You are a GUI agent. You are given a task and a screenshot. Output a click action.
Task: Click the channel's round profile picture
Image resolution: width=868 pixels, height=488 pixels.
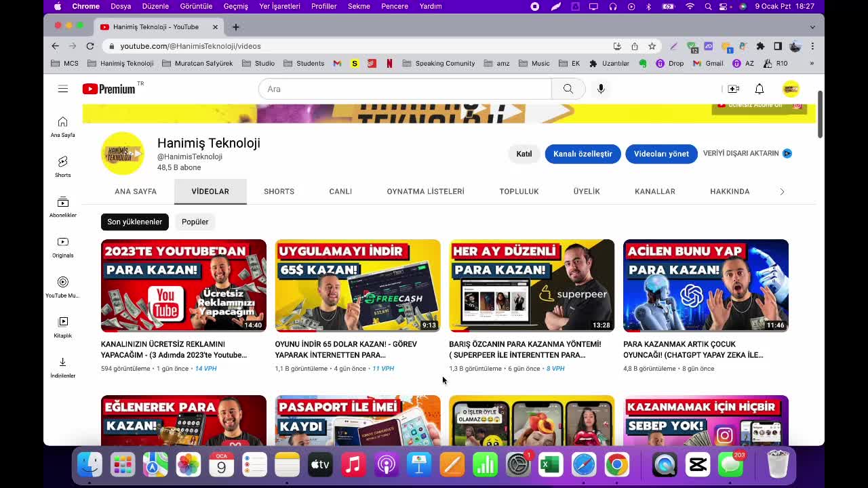[x=123, y=153]
